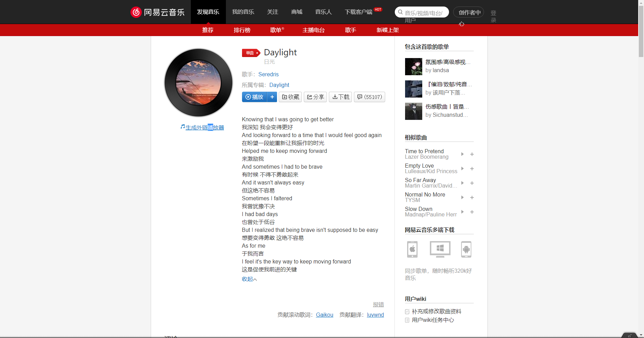Open lyric contributor Gaikou link
Viewport: 644px width, 338px height.
324,315
